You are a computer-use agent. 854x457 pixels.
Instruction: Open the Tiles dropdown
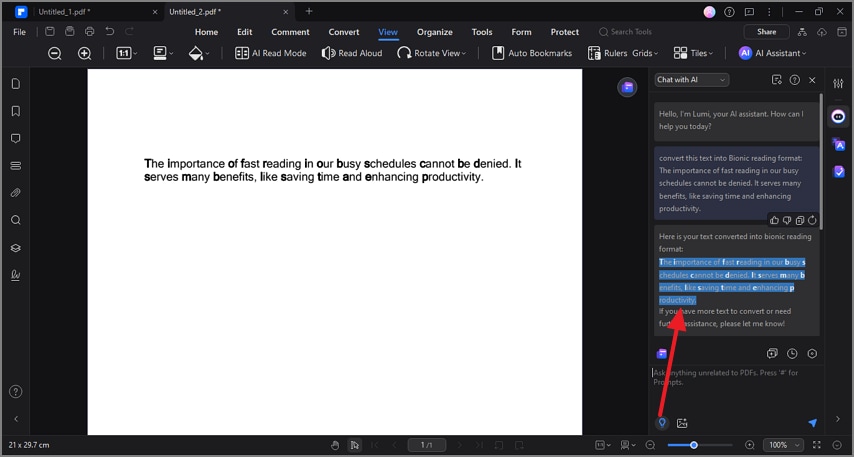pos(693,53)
